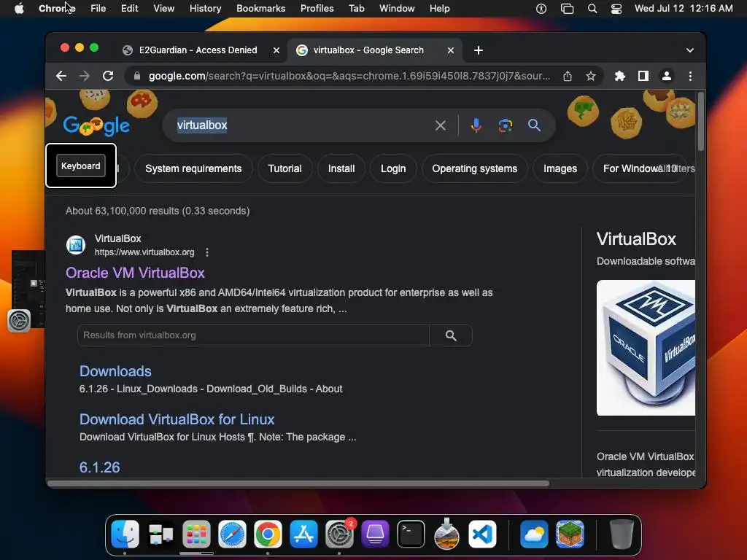Click the browser forward arrow
This screenshot has width=747, height=560.
[85, 76]
